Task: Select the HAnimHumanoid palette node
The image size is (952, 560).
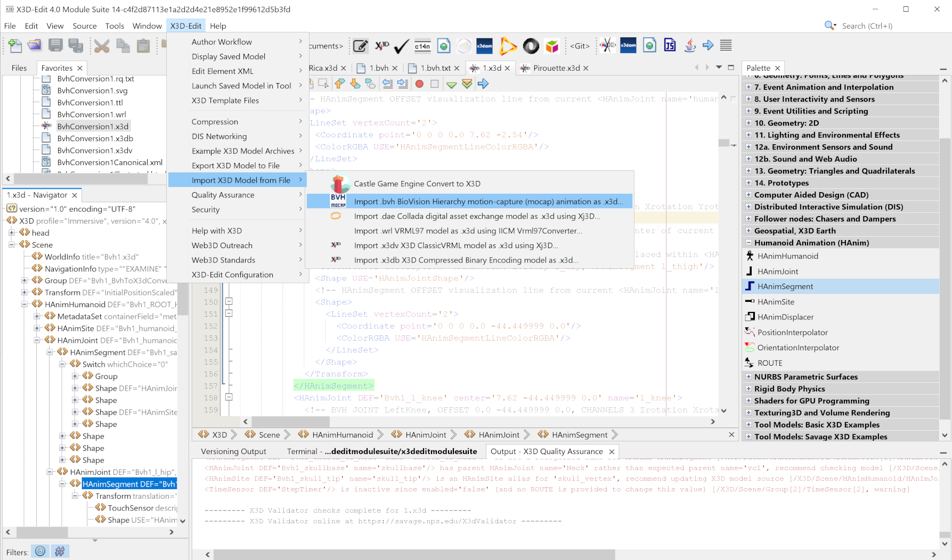Action: click(787, 256)
